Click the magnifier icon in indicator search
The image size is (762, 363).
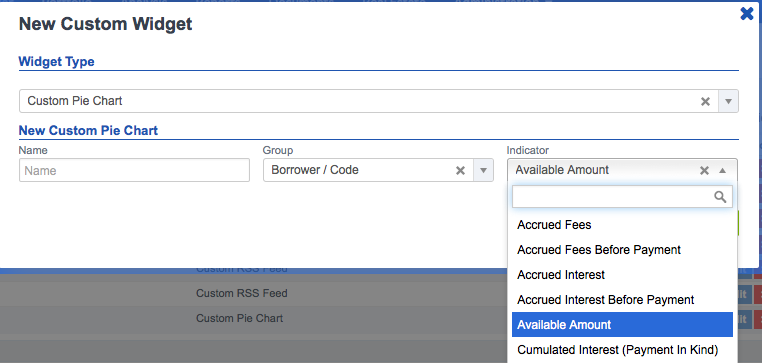pos(720,196)
